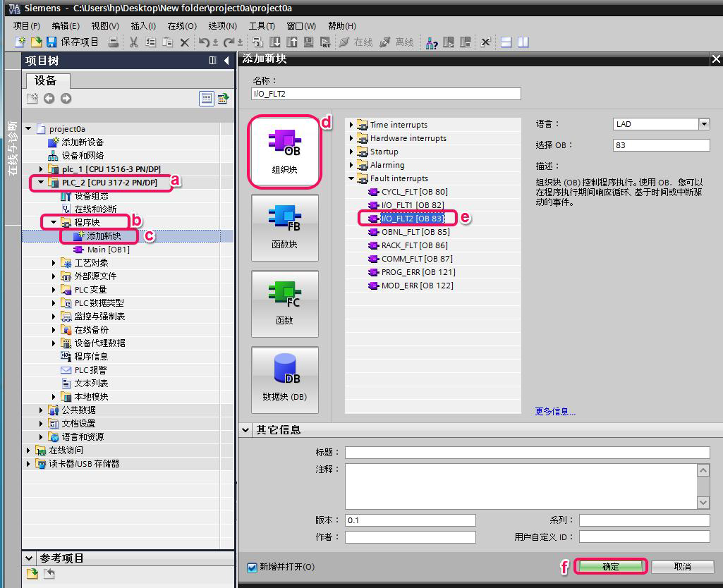Select the 数据块 (DB) block type
723x588 pixels.
pos(284,380)
